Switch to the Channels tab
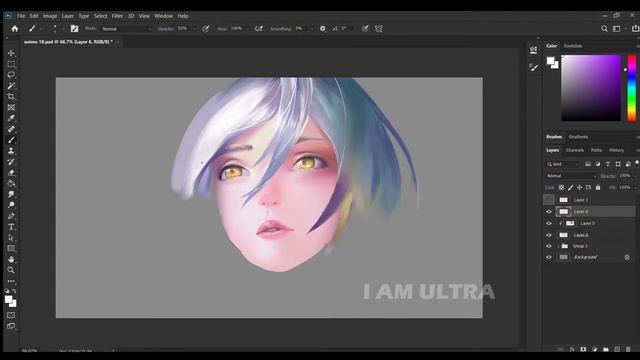This screenshot has width=640, height=360. click(574, 150)
